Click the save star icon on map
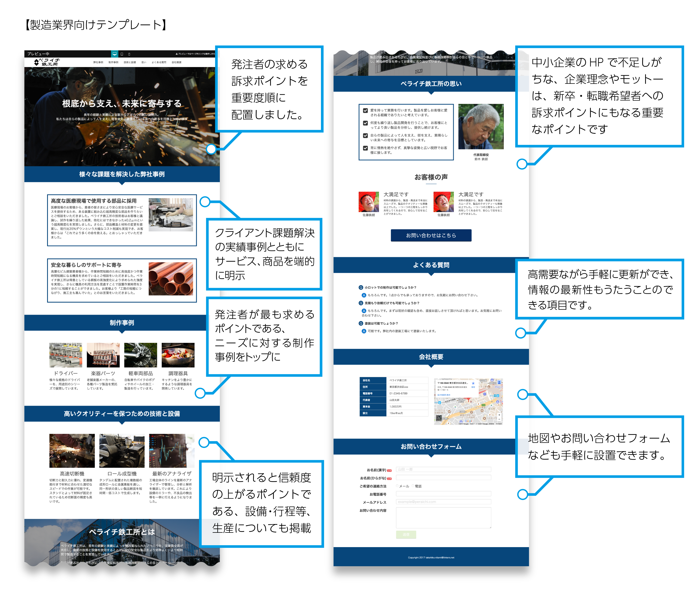 [473, 383]
